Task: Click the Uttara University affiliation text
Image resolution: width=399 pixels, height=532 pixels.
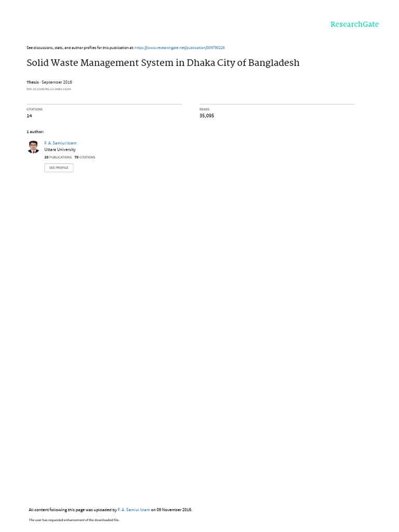Action: 60,150
